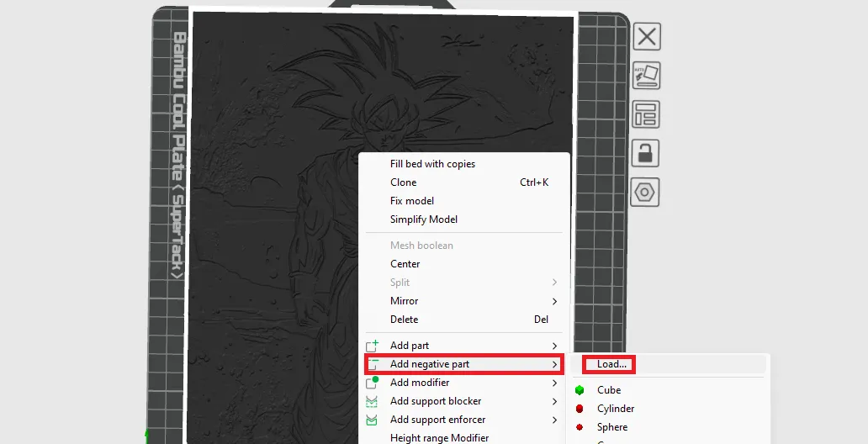The width and height of the screenshot is (868, 444).
Task: Select Clone from context menu
Action: click(x=403, y=182)
